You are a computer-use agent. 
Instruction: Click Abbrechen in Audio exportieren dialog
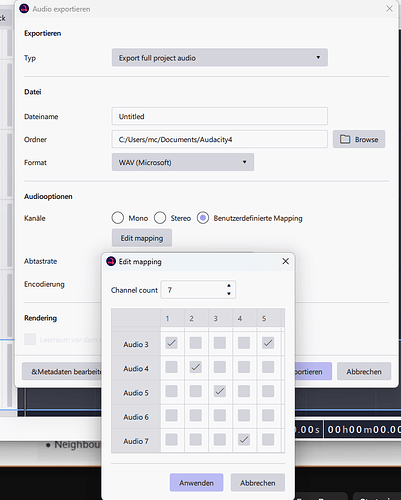tap(364, 371)
